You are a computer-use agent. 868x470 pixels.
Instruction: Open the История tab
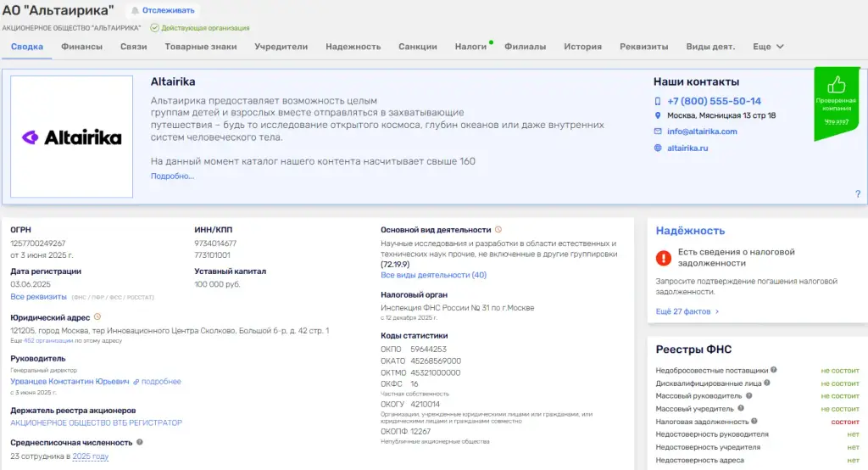click(583, 47)
